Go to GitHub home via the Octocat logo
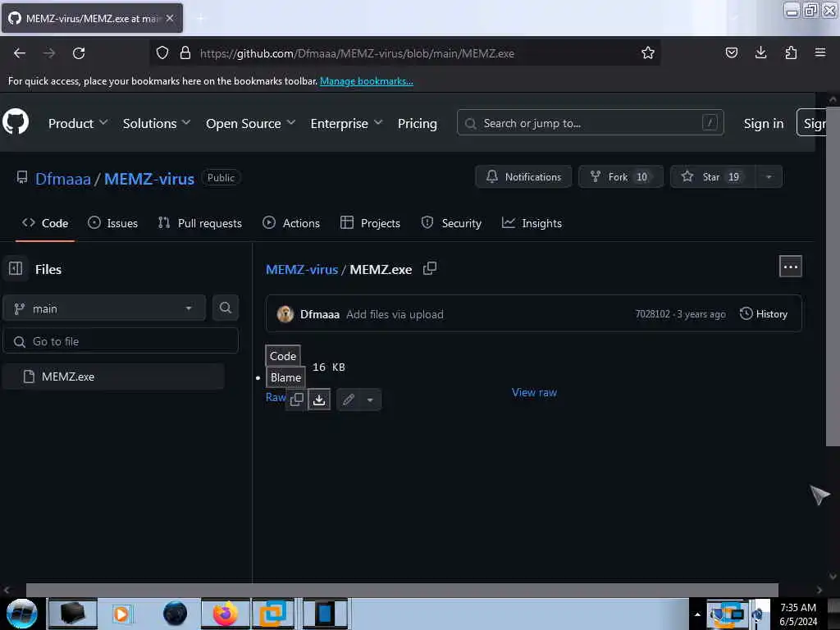840x630 pixels. [x=16, y=121]
